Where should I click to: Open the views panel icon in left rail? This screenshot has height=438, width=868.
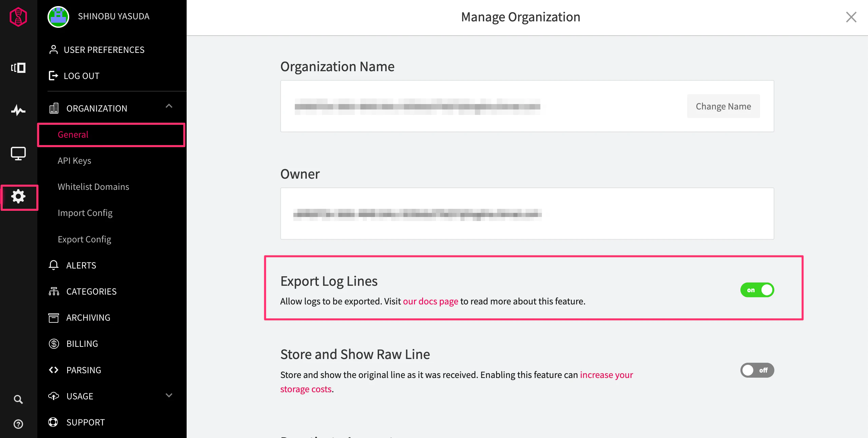18,68
